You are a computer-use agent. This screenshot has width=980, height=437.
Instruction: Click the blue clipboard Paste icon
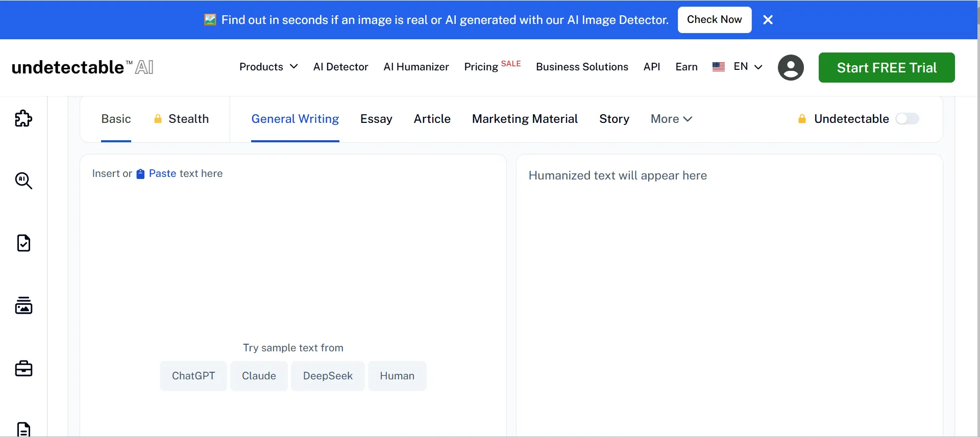(x=140, y=174)
